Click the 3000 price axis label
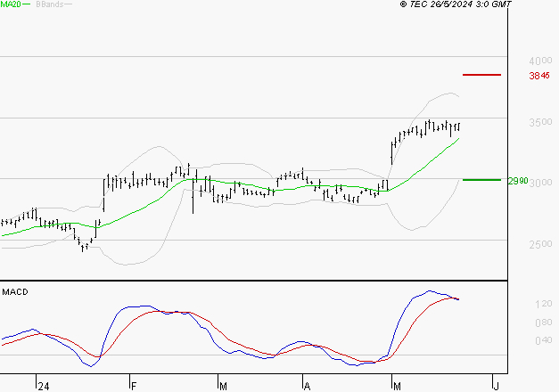This screenshot has width=559, height=392. pyautogui.click(x=541, y=183)
